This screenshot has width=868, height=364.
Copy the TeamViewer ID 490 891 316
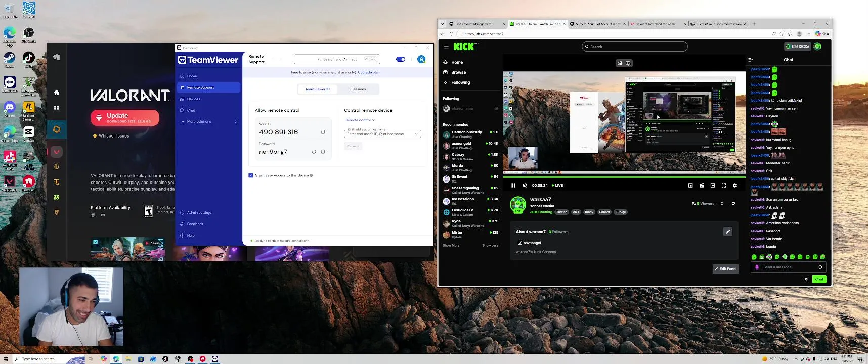tap(323, 132)
